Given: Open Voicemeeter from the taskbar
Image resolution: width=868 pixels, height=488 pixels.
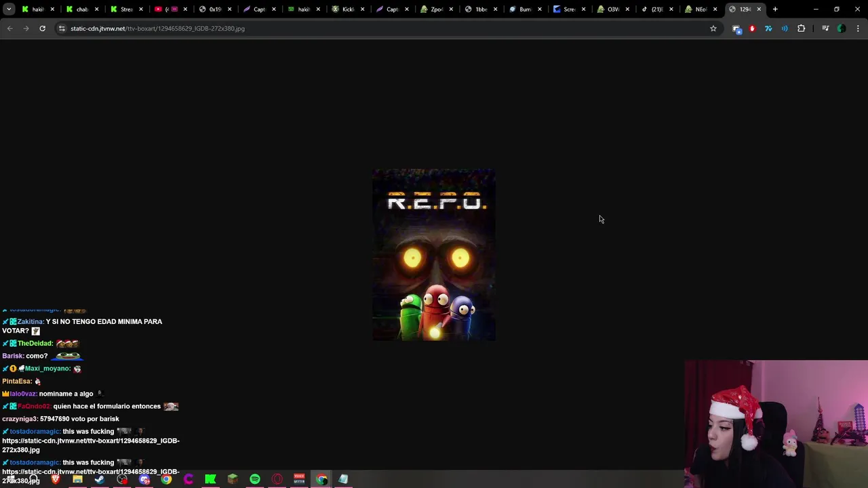Looking at the screenshot, I should click(x=299, y=479).
